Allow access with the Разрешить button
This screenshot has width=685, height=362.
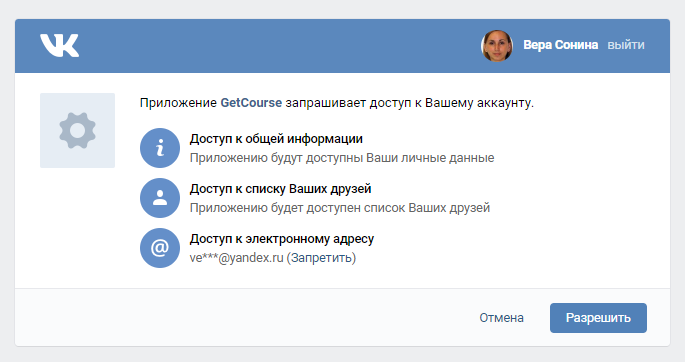pyautogui.click(x=598, y=318)
